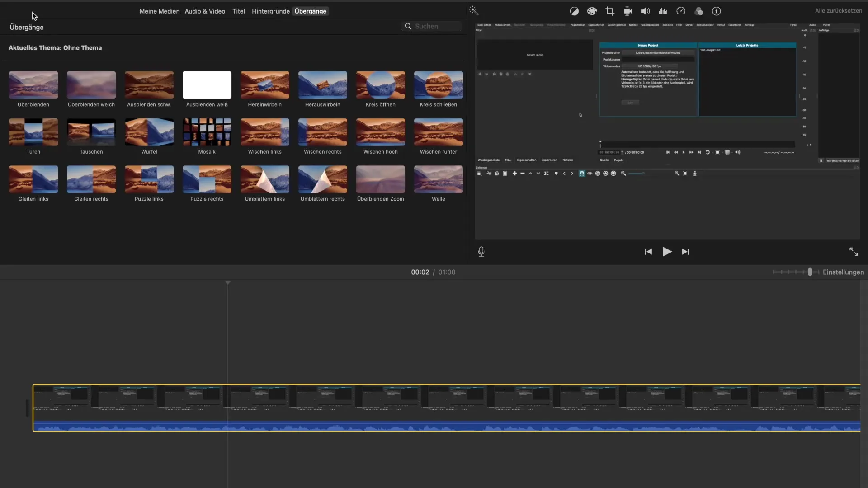
Task: Open the volume settings icon
Action: click(645, 11)
